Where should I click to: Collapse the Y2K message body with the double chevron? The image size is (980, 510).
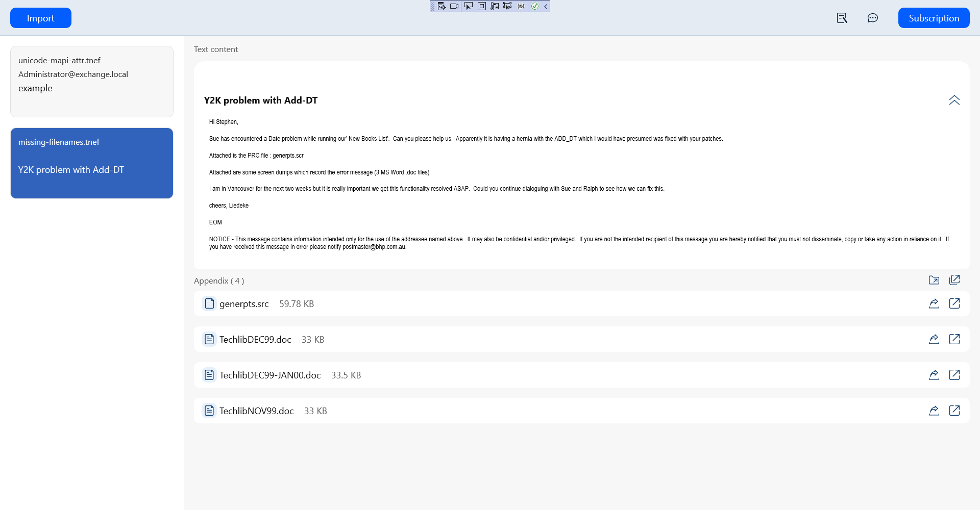pos(954,100)
